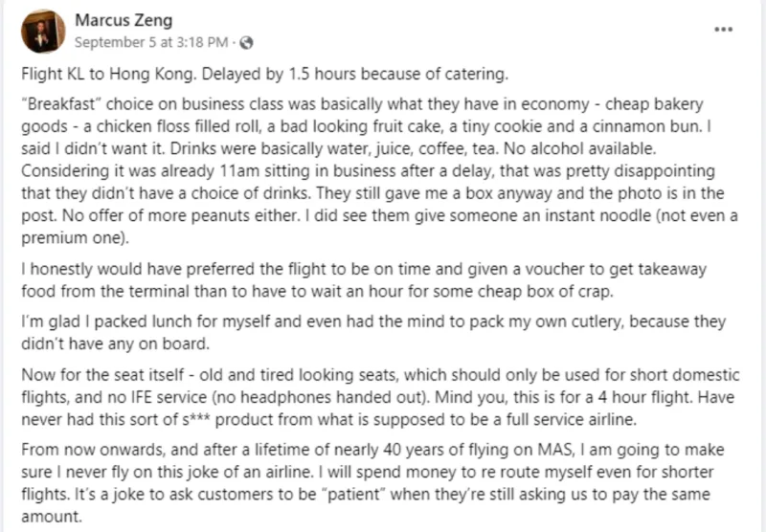Open Marcus Zeng's profile picture
Viewport: 766px width, 532px height.
coord(43,31)
